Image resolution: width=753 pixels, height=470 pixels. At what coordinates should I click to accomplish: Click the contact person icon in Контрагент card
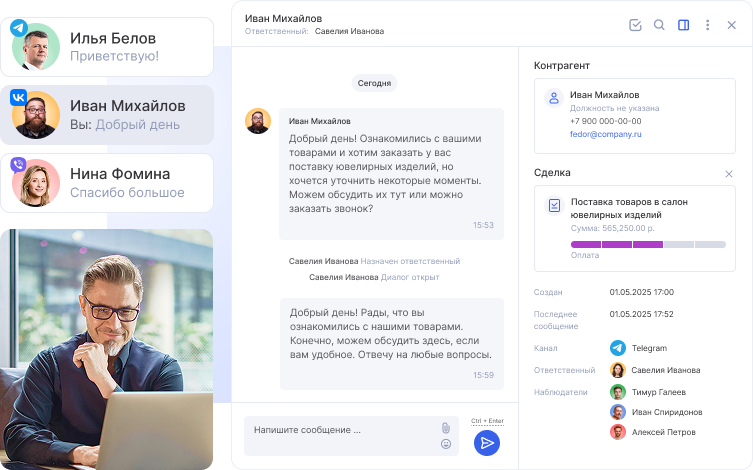pyautogui.click(x=553, y=99)
